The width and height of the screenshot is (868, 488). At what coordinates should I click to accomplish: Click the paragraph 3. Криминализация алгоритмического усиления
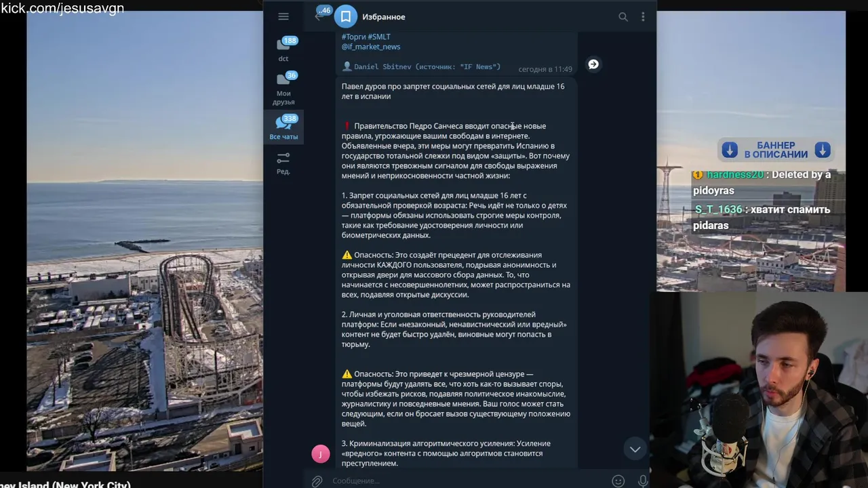tap(448, 453)
